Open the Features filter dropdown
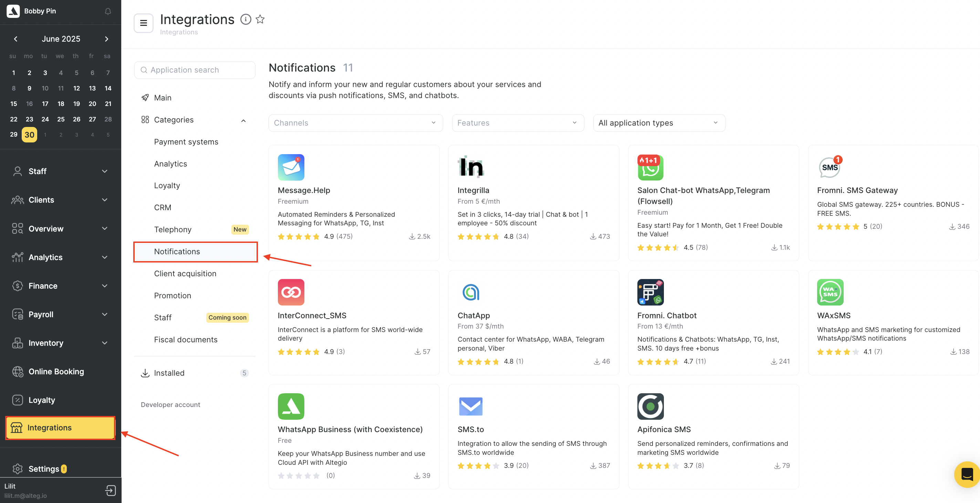Screen dimensions: 980x503 518,123
